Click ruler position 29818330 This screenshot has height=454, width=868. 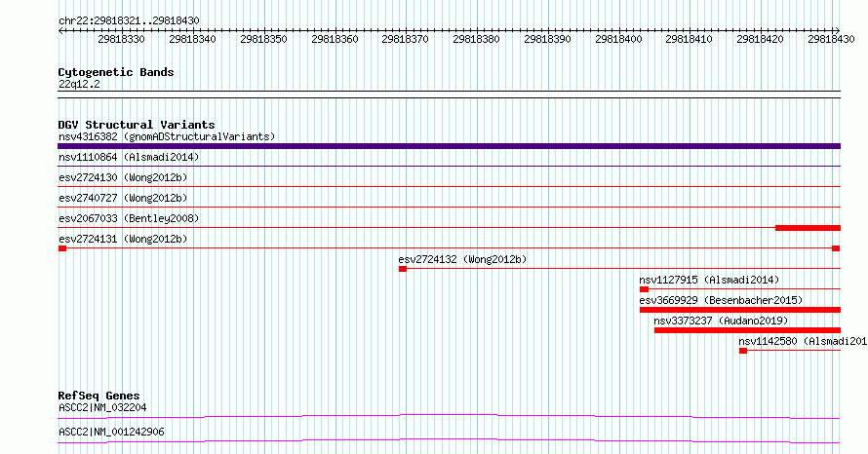pos(121,39)
